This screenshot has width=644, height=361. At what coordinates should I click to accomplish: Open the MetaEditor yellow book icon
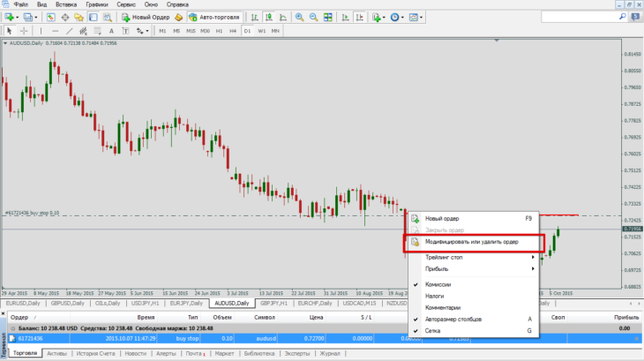179,18
